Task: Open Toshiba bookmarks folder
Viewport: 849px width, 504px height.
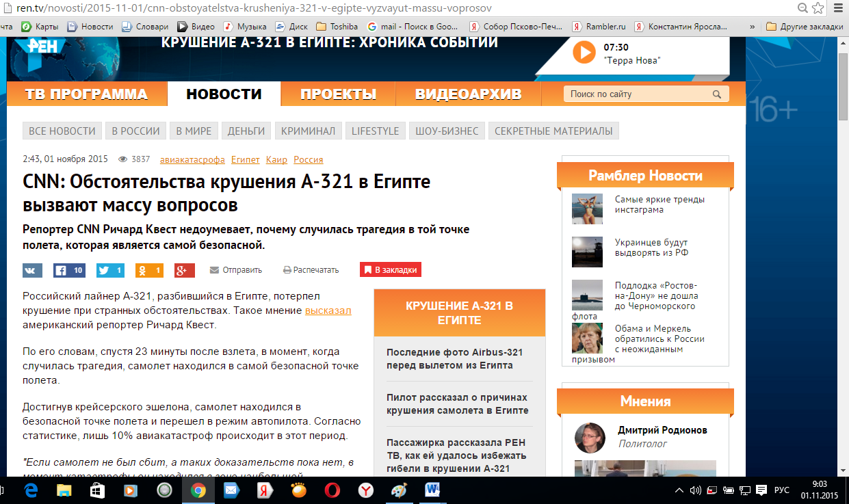Action: (337, 27)
